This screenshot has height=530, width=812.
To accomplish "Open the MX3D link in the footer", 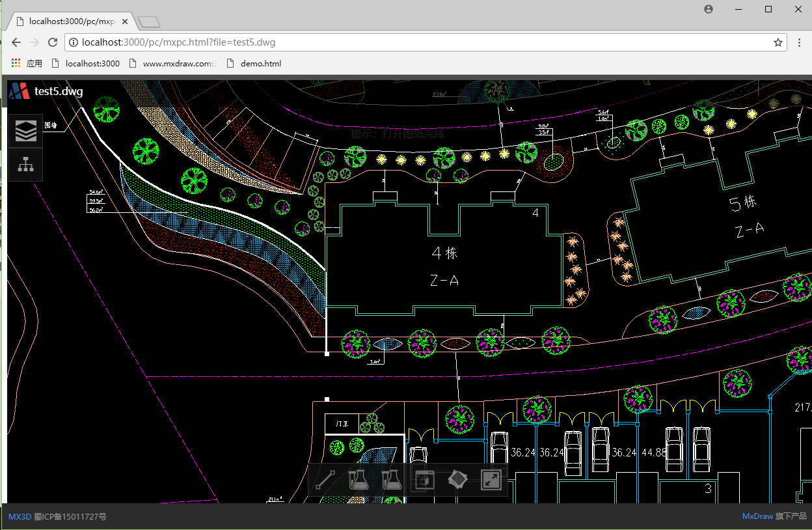I will (x=20, y=517).
